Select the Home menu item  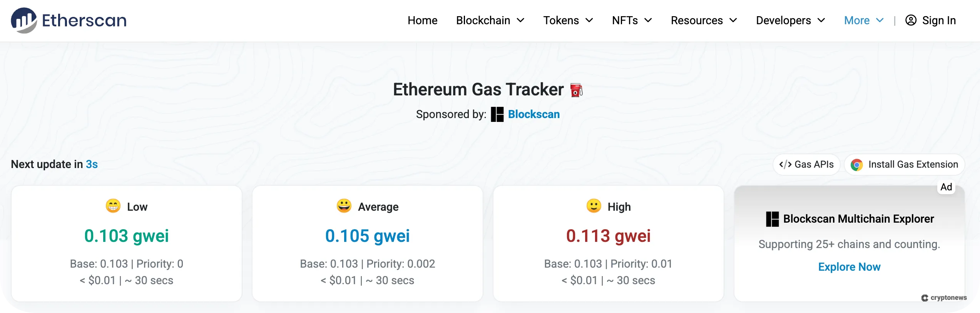(422, 20)
